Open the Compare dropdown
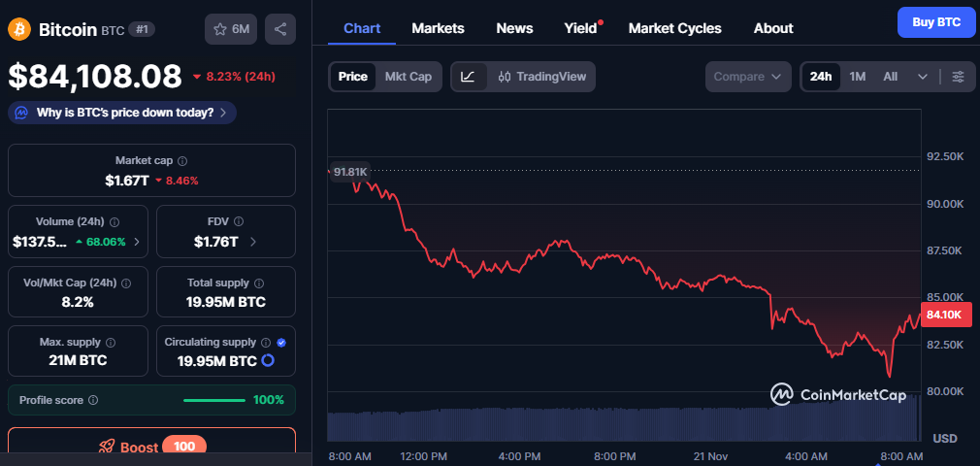 [747, 77]
